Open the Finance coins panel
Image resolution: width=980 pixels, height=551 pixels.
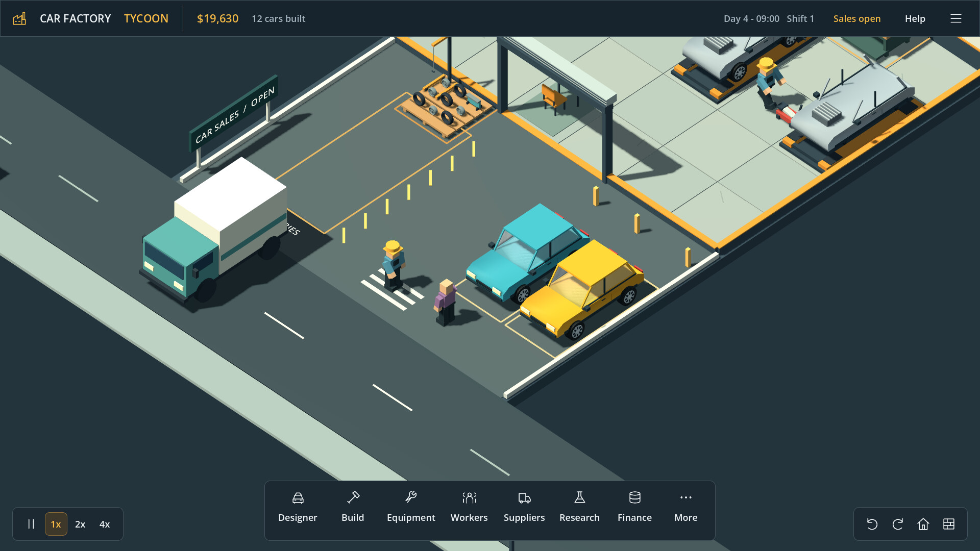[x=634, y=508]
